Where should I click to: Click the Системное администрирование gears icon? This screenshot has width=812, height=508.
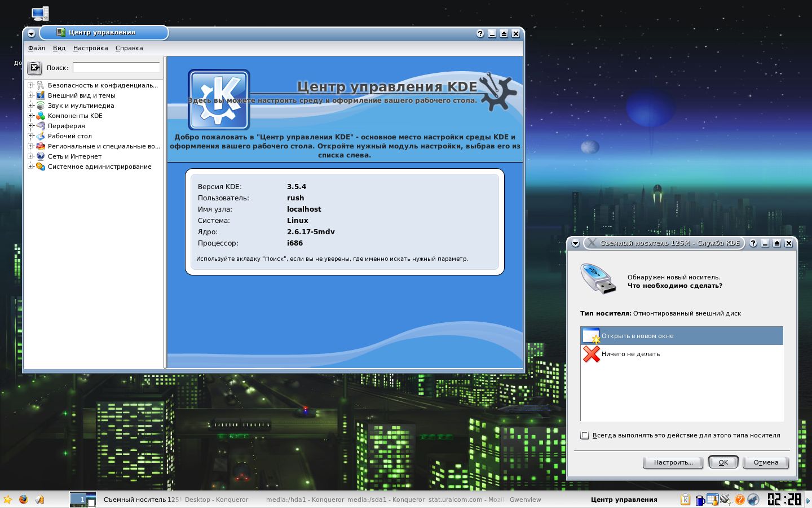pyautogui.click(x=41, y=167)
